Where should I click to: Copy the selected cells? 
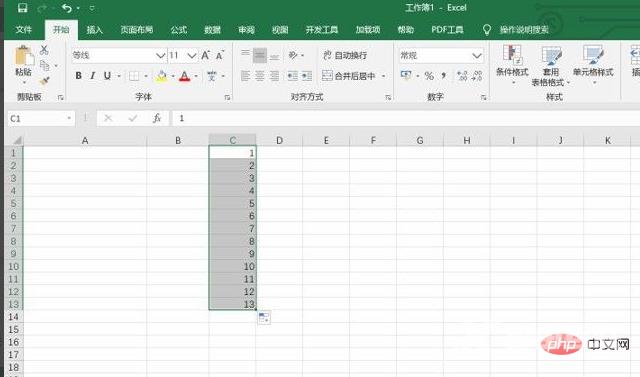(x=45, y=65)
